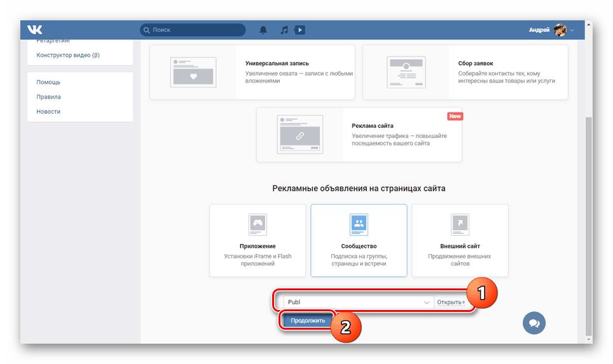Image resolution: width=613 pixels, height=364 pixels.
Task: Open Конструктор видео (β) in sidebar
Action: point(68,55)
